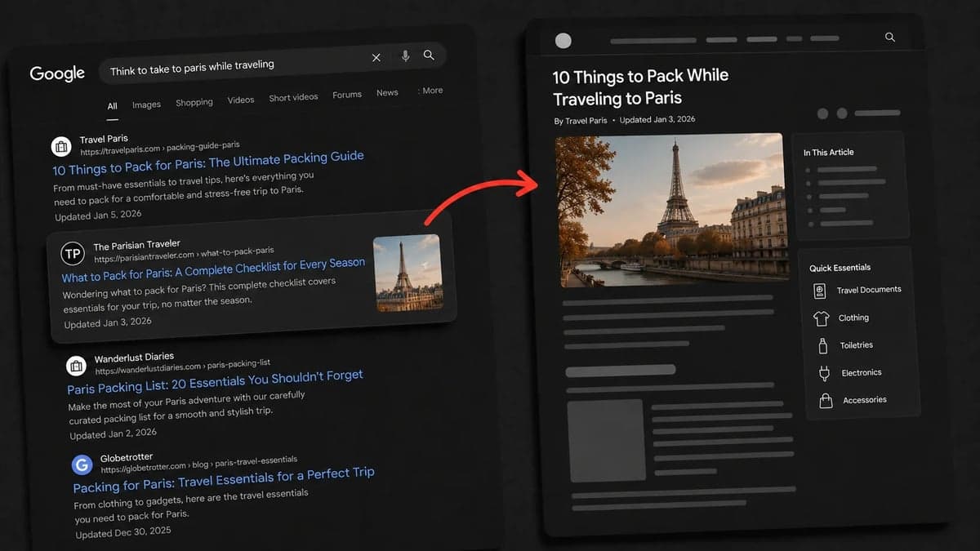
Task: Switch to the Videos tab
Action: (241, 100)
